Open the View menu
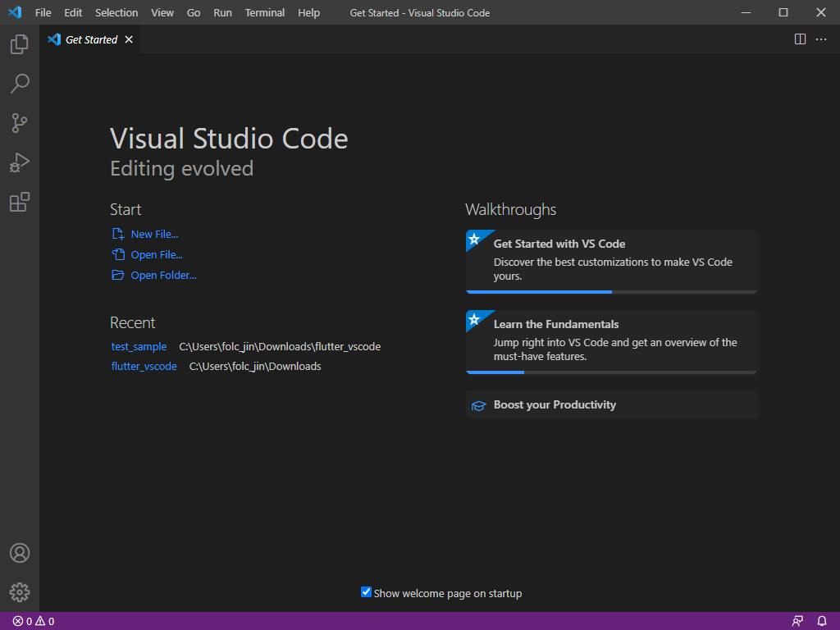 (x=162, y=12)
